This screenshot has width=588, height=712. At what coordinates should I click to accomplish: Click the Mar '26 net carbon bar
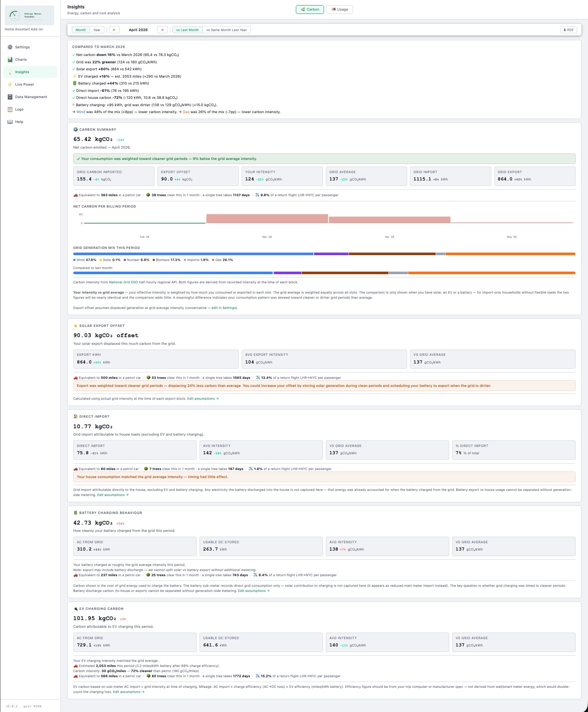pos(267,219)
